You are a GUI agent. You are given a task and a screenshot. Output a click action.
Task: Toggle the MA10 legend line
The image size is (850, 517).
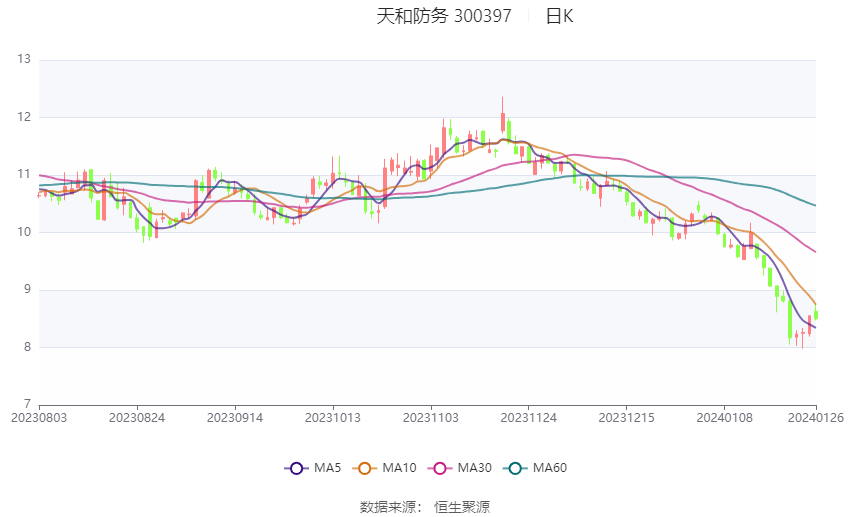384,468
